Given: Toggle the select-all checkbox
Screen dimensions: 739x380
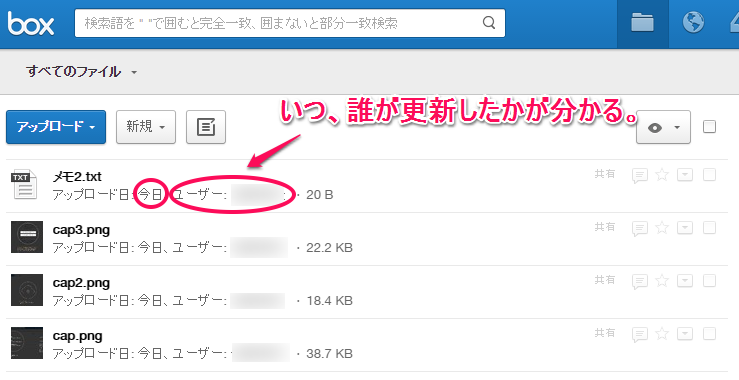Looking at the screenshot, I should tap(709, 127).
